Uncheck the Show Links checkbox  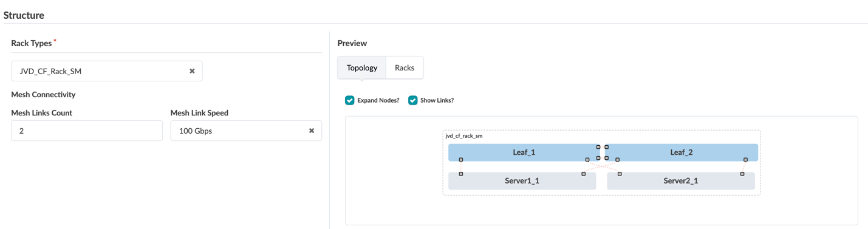(x=413, y=100)
